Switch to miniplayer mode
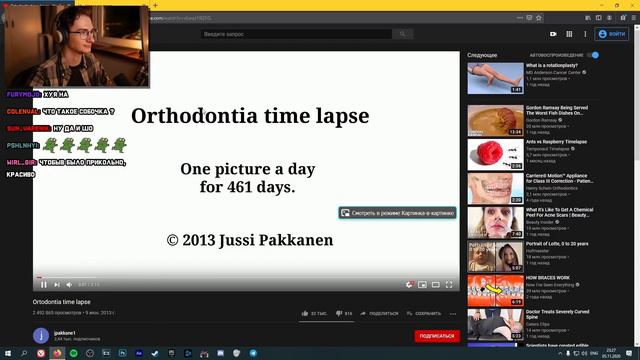This screenshot has height=360, width=640. coord(422,284)
